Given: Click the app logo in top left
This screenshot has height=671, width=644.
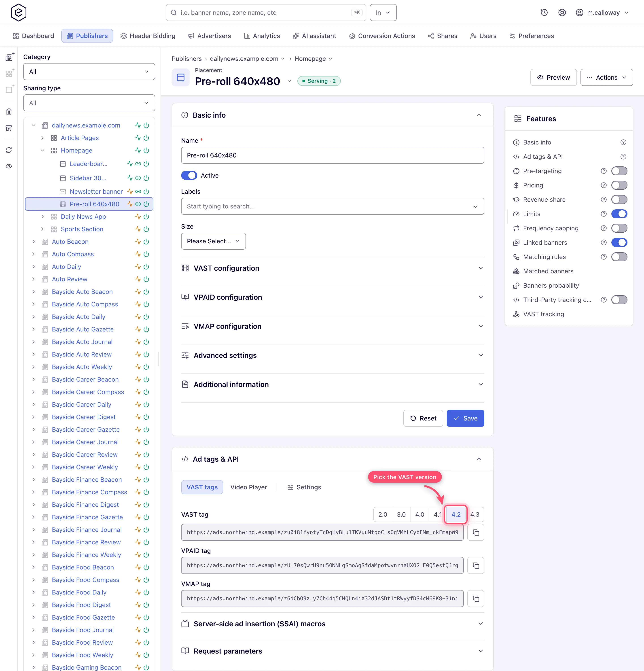Looking at the screenshot, I should click(19, 13).
